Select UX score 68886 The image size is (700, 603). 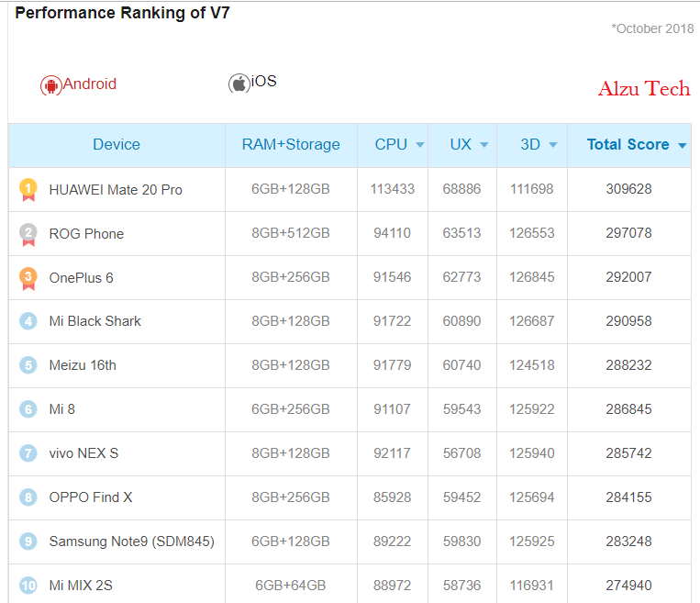point(461,189)
